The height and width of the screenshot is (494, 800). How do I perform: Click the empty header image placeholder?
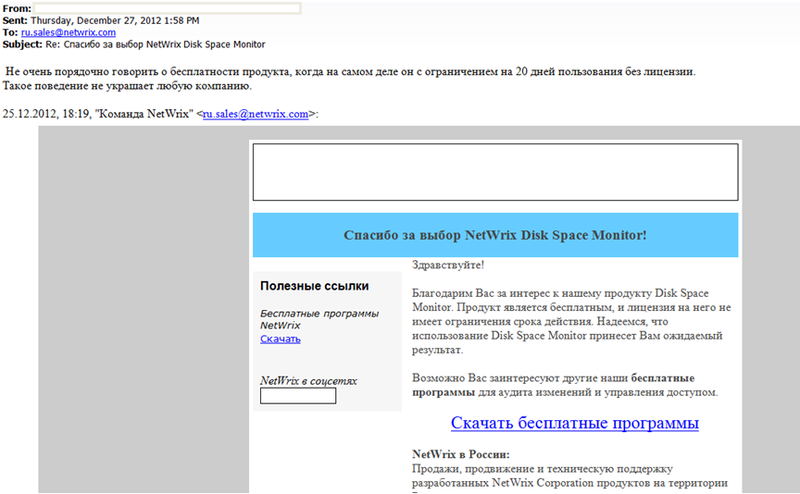(x=495, y=172)
